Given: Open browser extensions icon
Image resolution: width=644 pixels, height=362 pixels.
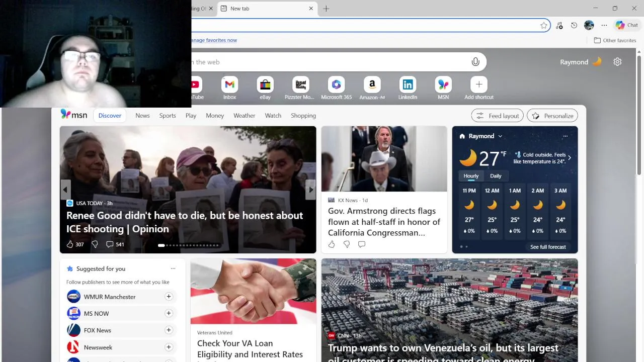Looking at the screenshot, I should [x=559, y=25].
